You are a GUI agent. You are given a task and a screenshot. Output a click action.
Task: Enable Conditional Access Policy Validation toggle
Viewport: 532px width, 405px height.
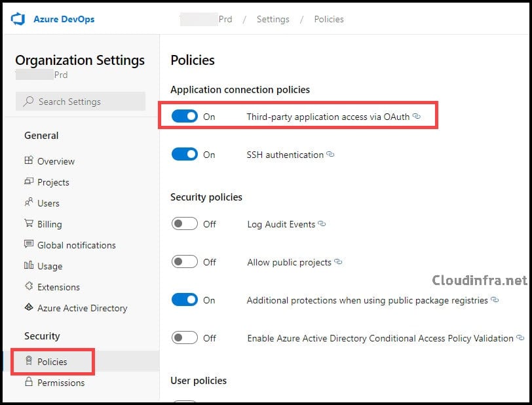pos(185,337)
